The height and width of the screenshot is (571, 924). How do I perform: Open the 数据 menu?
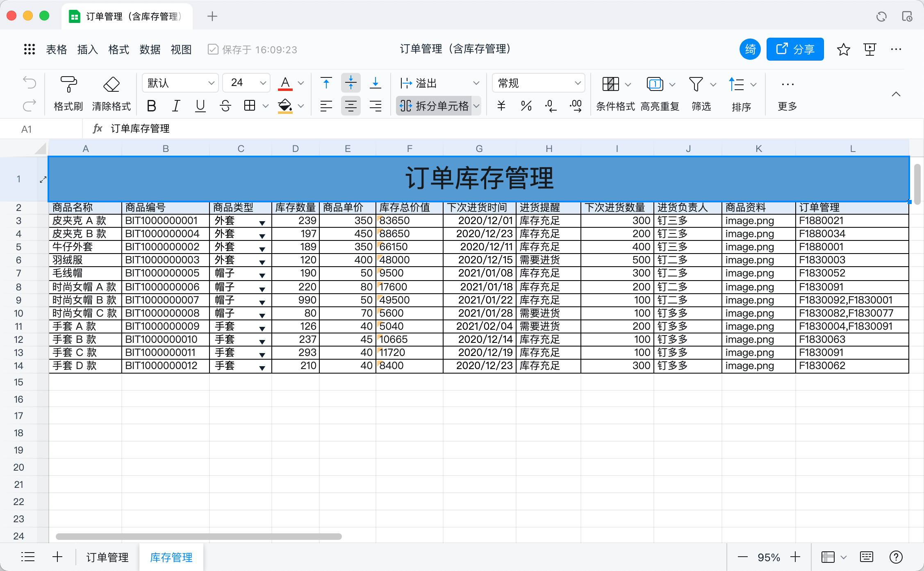150,49
